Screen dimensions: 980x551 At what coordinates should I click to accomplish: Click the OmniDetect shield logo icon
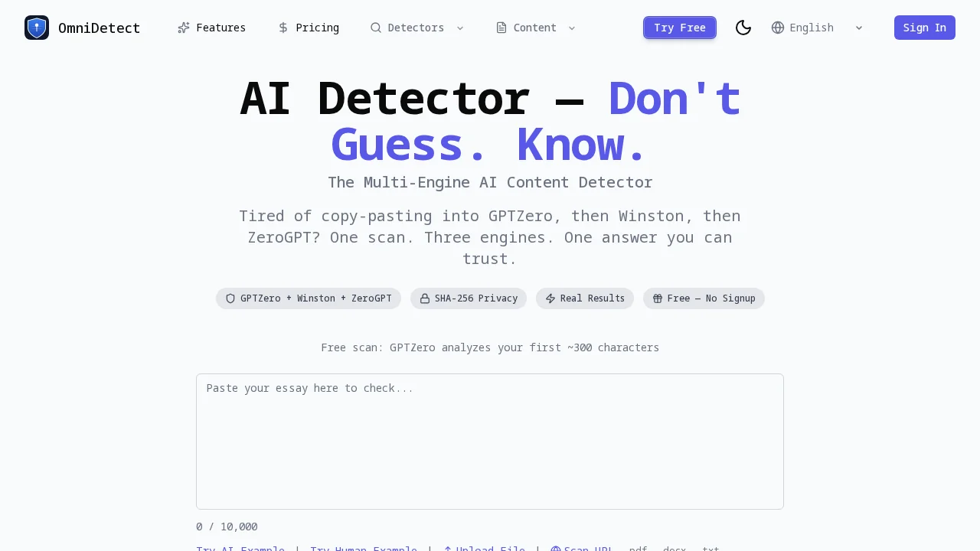37,28
